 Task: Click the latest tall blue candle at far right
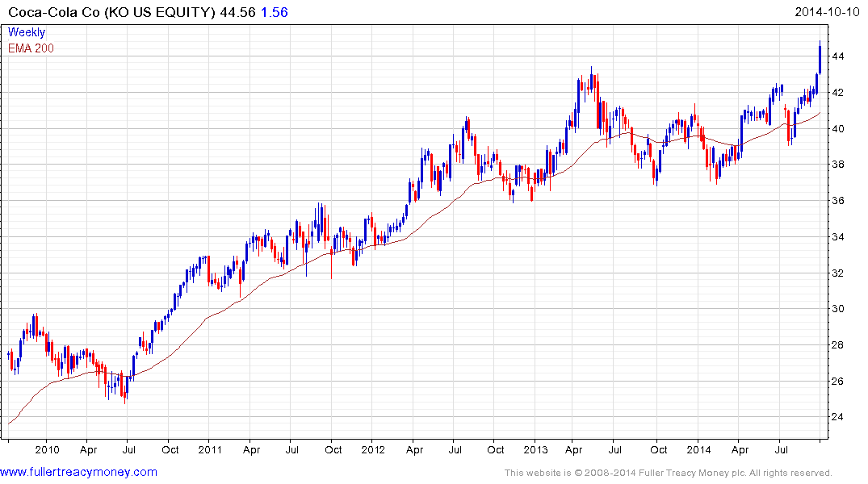[820, 58]
